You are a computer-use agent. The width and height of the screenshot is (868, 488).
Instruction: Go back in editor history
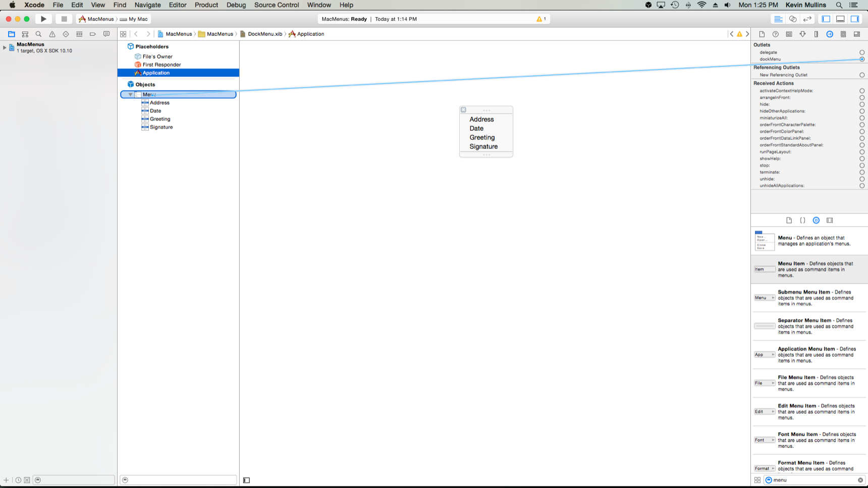(136, 34)
